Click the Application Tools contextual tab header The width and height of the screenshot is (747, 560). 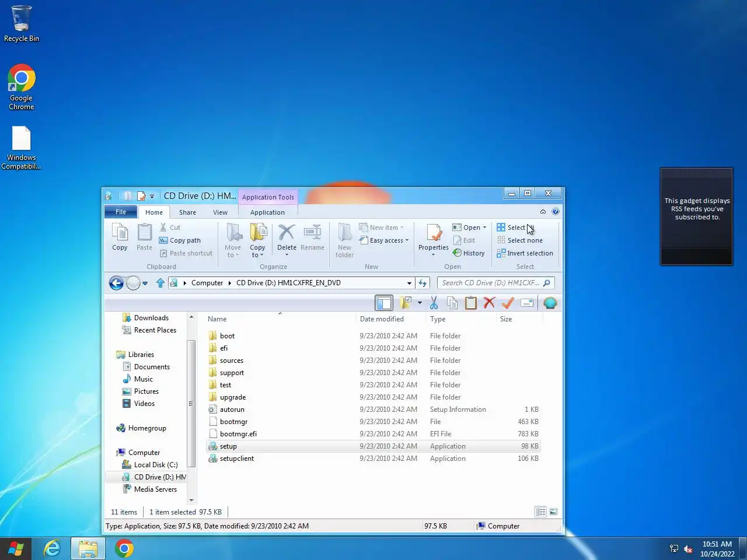tap(268, 197)
